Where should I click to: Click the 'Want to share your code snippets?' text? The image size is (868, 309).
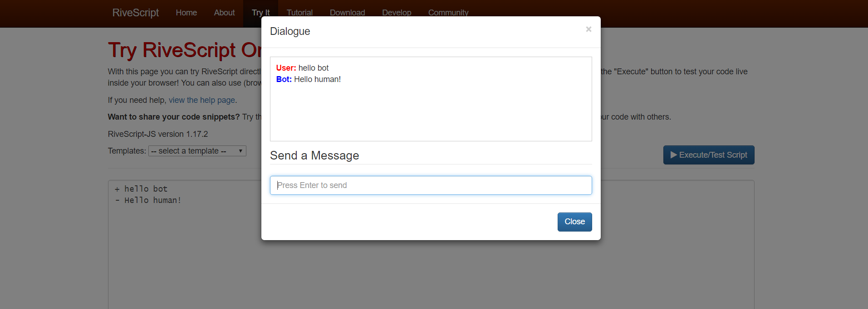point(174,117)
